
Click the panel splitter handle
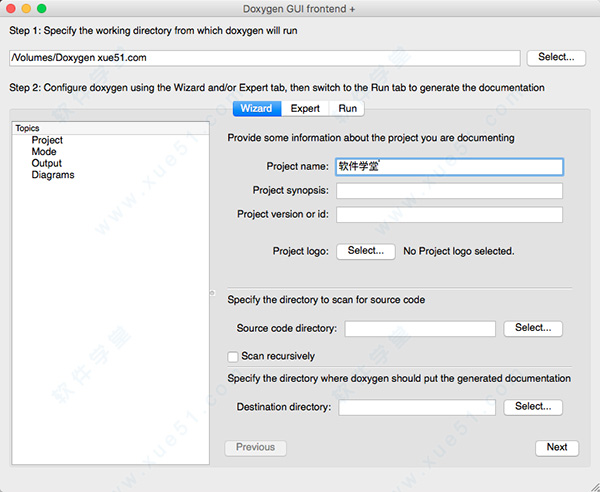212,293
